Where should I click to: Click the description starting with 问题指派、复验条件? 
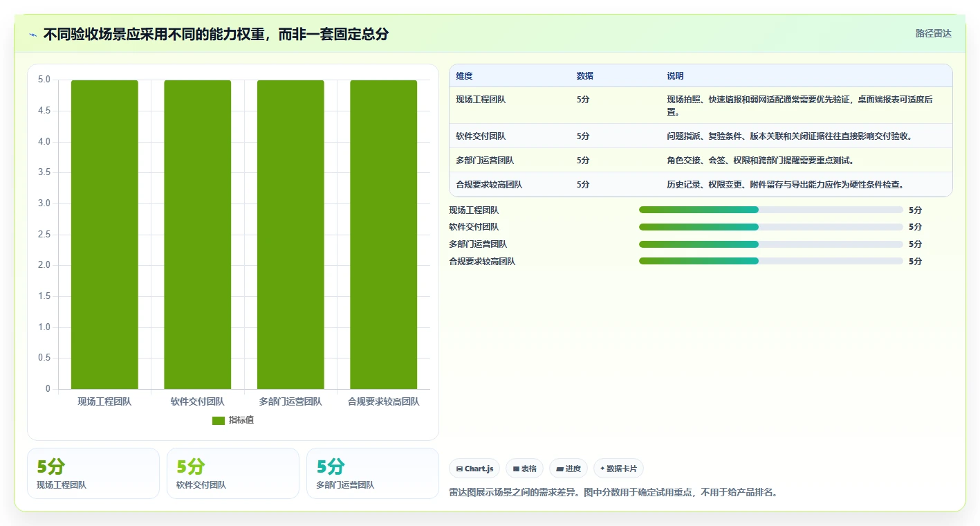point(790,136)
